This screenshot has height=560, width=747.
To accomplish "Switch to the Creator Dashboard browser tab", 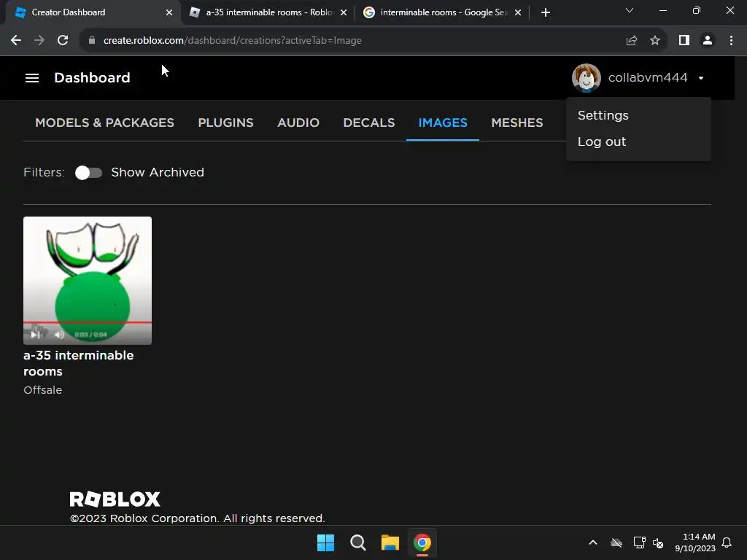I will 90,12.
